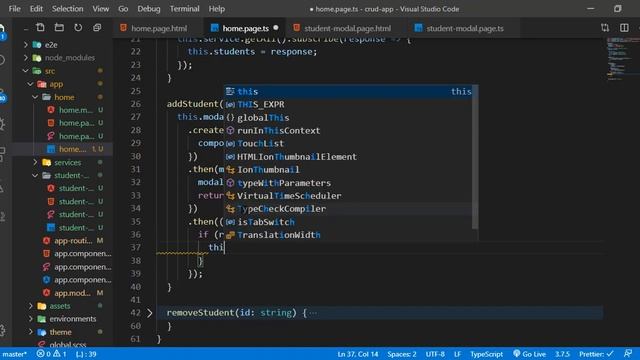Choose isTabSwitch from the suggestions
640x360 pixels.
[349, 222]
